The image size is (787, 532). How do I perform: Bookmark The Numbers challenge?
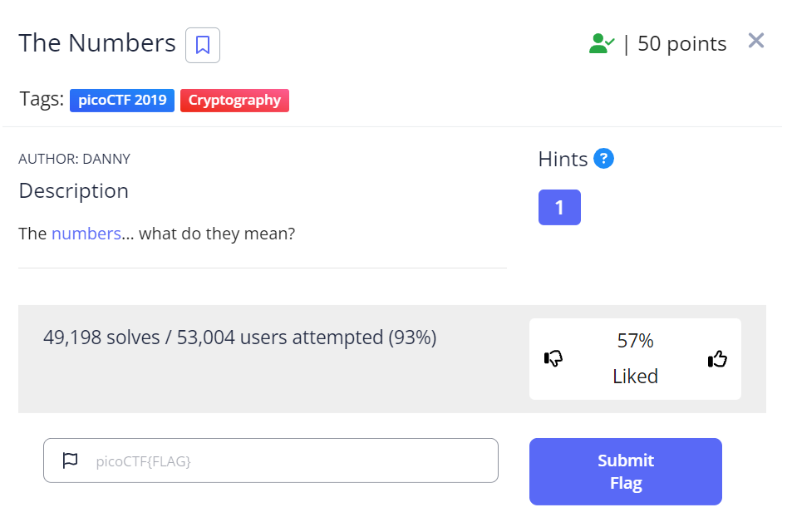click(x=203, y=45)
